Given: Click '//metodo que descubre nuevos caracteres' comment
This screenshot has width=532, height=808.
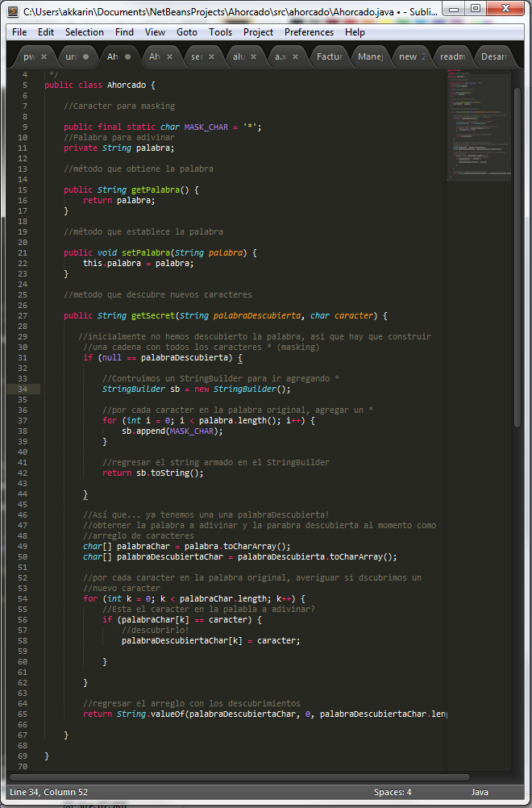Looking at the screenshot, I should click(158, 295).
